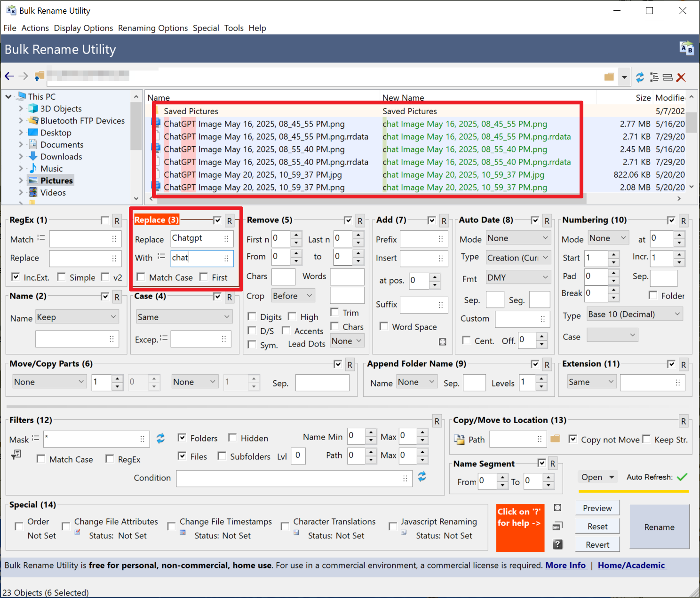Click the Reset button
This screenshot has width=700, height=598.
pos(597,527)
